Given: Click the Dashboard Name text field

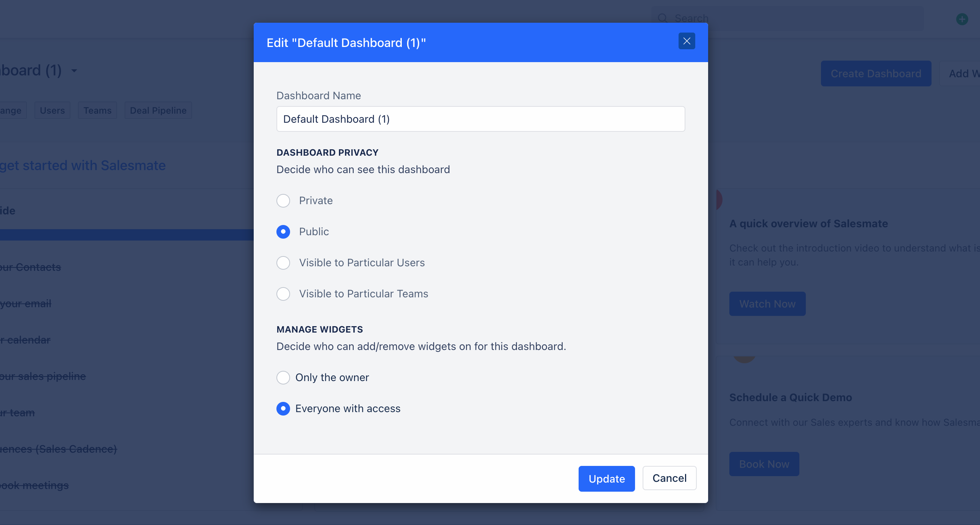Looking at the screenshot, I should point(481,119).
